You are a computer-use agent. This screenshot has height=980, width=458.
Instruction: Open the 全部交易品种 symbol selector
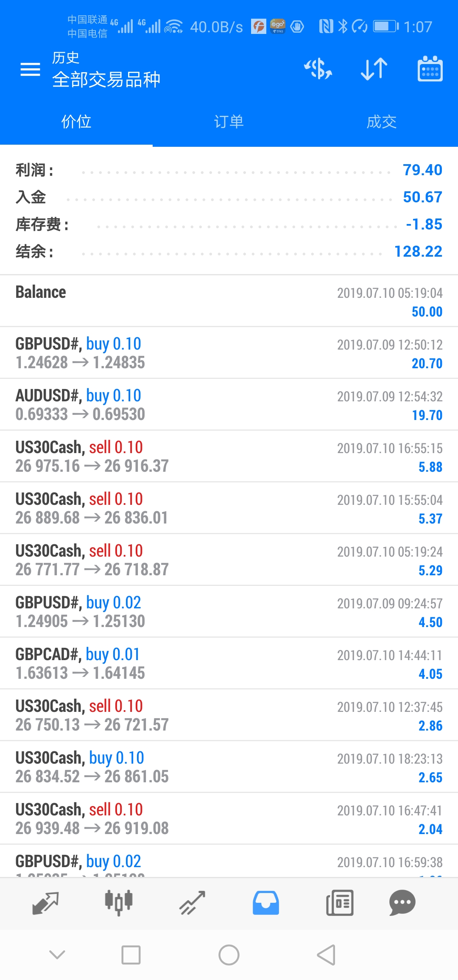pyautogui.click(x=106, y=79)
